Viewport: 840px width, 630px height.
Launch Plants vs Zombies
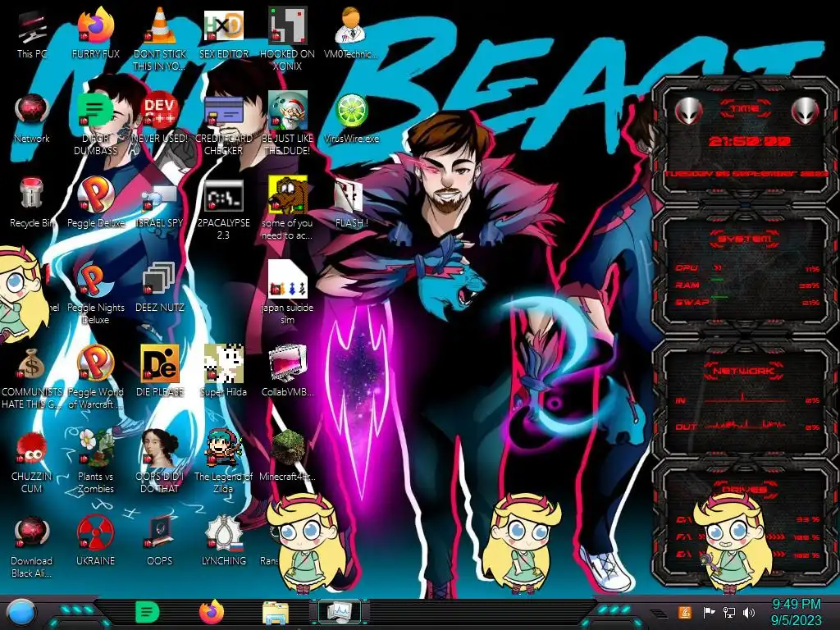coord(95,462)
